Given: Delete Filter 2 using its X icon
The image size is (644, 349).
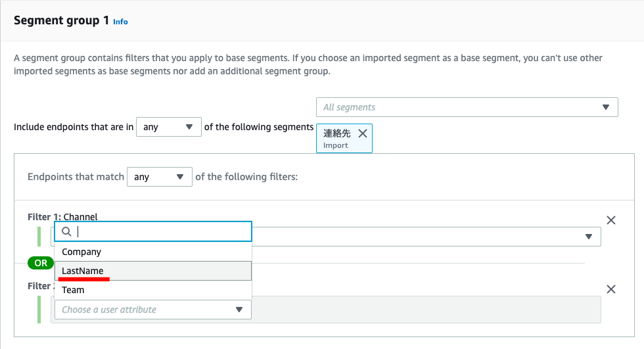Looking at the screenshot, I should pos(611,289).
